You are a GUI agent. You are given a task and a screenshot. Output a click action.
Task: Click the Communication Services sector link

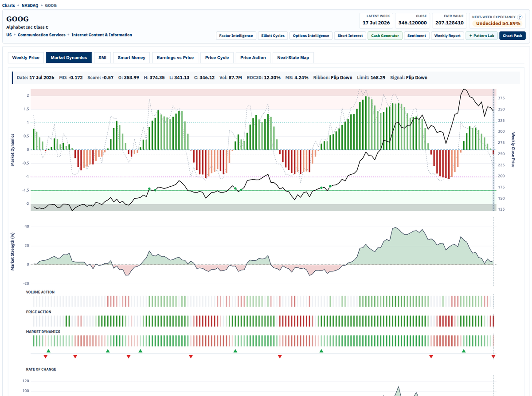coord(42,35)
